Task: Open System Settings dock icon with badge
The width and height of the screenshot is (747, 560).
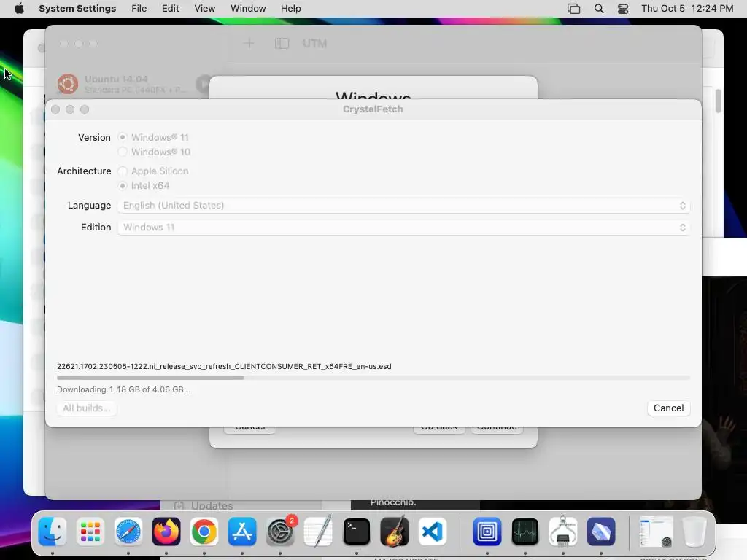Action: (280, 532)
